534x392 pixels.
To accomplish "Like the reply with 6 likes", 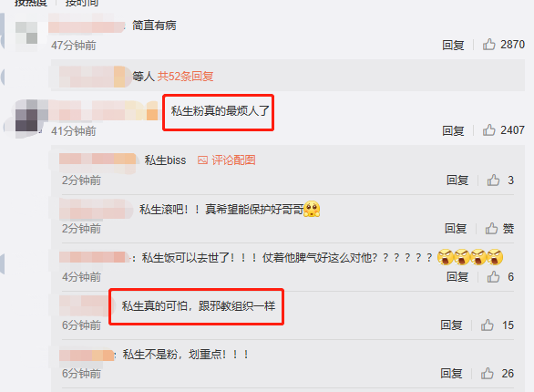I will click(x=493, y=277).
